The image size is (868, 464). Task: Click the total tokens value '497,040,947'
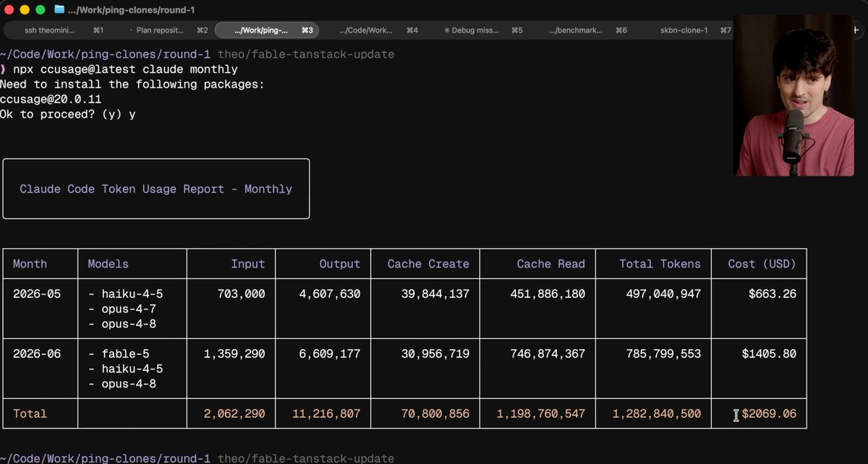click(x=663, y=294)
